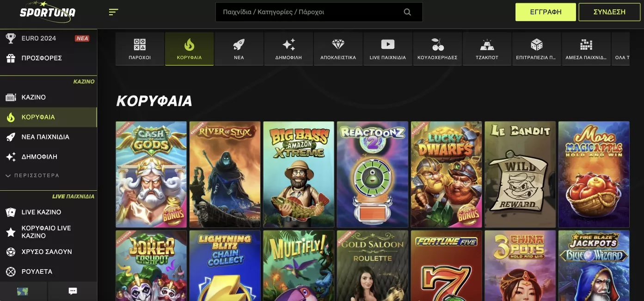Open the Lucky Dwarfs game tile
Screen dimensions: 644x301
(x=446, y=175)
